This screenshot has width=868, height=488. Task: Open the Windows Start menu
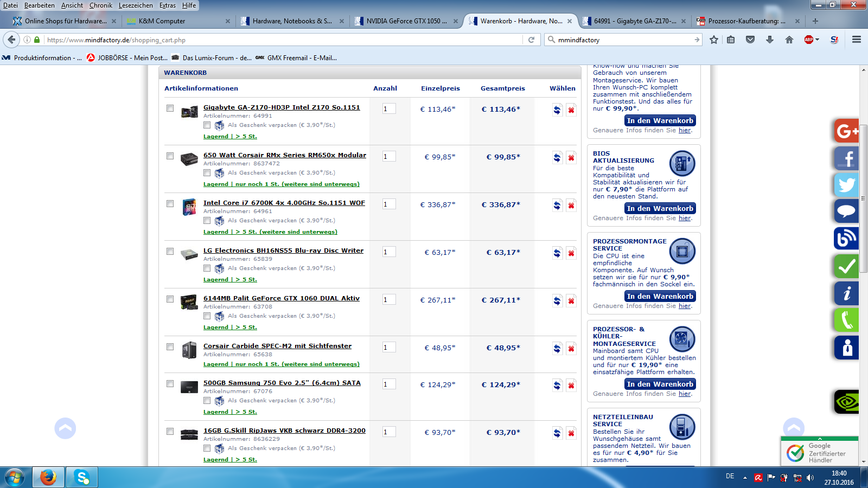click(15, 478)
